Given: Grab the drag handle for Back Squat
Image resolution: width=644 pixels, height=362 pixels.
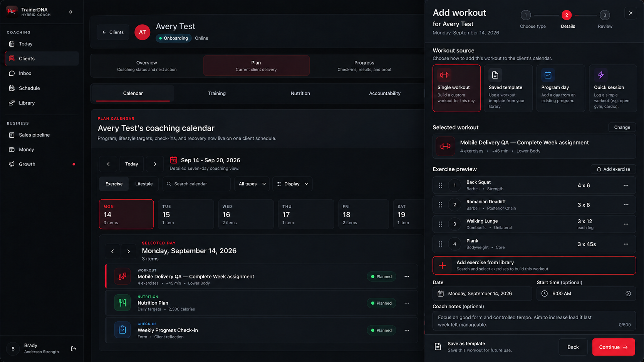Looking at the screenshot, I should click(x=441, y=185).
